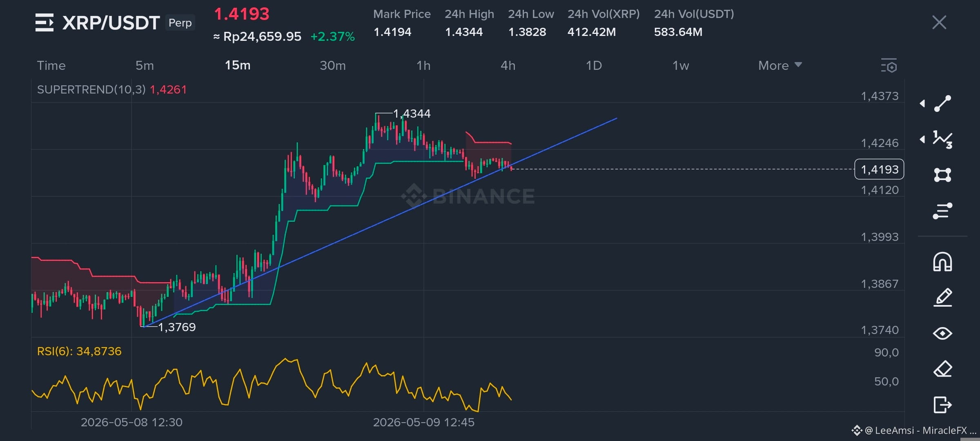The height and width of the screenshot is (441, 980).
Task: Tap the last price 1.4193 header
Action: pos(242,14)
